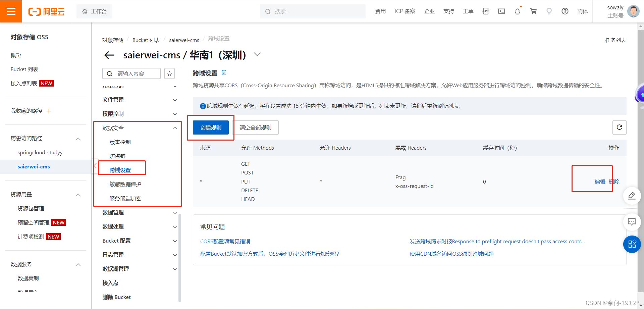Expand 日志管理 menu group
644x309 pixels.
(140, 255)
